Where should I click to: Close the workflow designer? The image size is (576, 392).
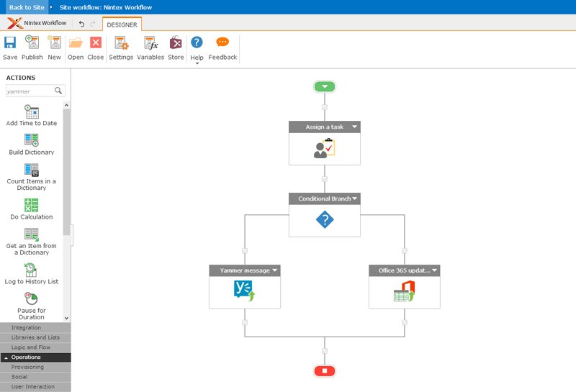point(96,47)
